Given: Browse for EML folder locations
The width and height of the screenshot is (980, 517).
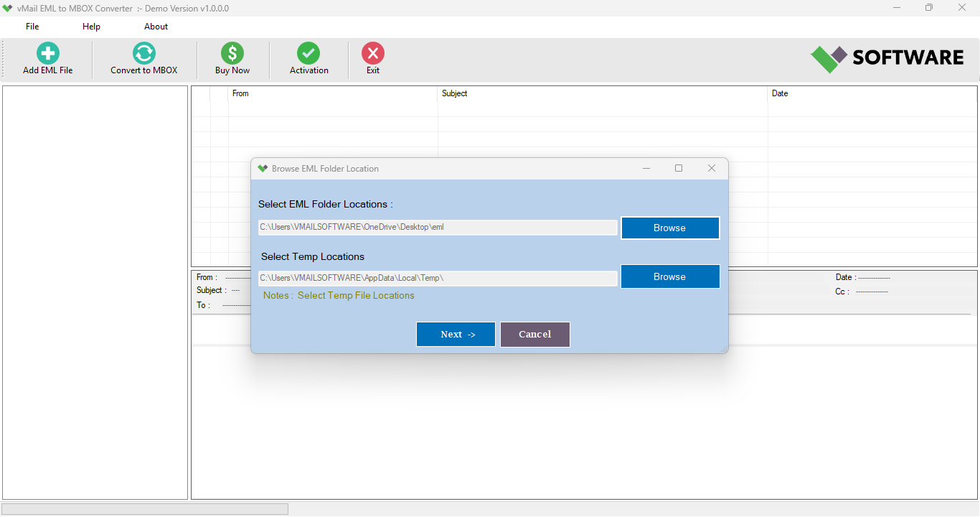Looking at the screenshot, I should coord(669,228).
